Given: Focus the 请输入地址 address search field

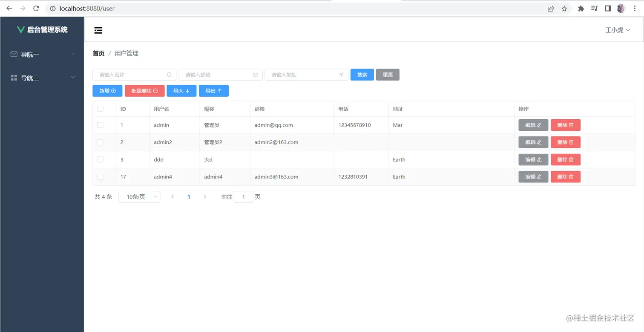Looking at the screenshot, I should click(306, 75).
